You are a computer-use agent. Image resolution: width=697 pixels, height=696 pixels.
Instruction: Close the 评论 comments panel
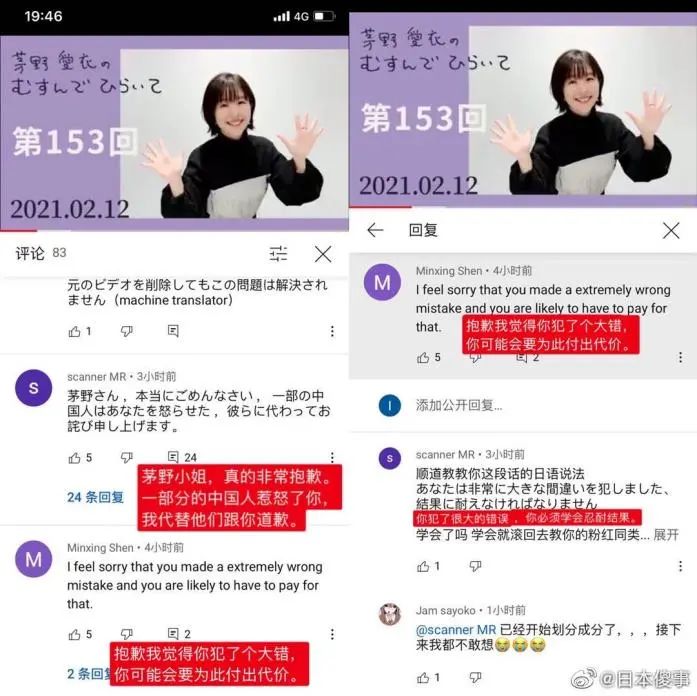click(x=323, y=255)
